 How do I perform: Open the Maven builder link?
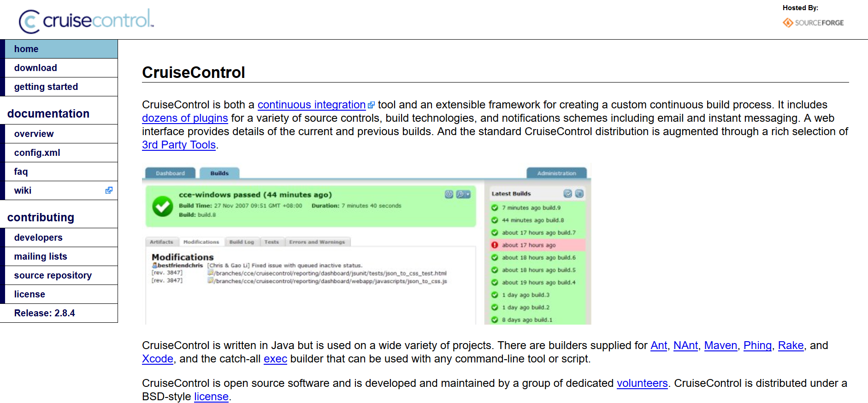pyautogui.click(x=721, y=346)
